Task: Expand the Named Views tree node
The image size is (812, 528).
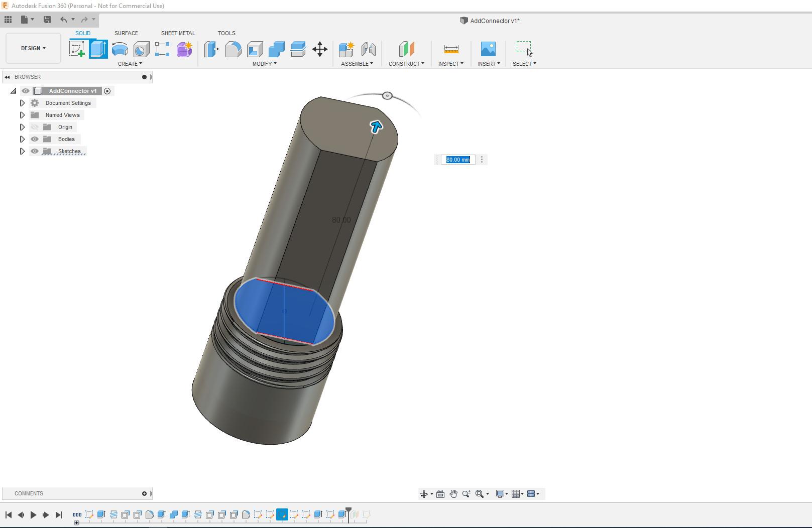Action: [22, 115]
